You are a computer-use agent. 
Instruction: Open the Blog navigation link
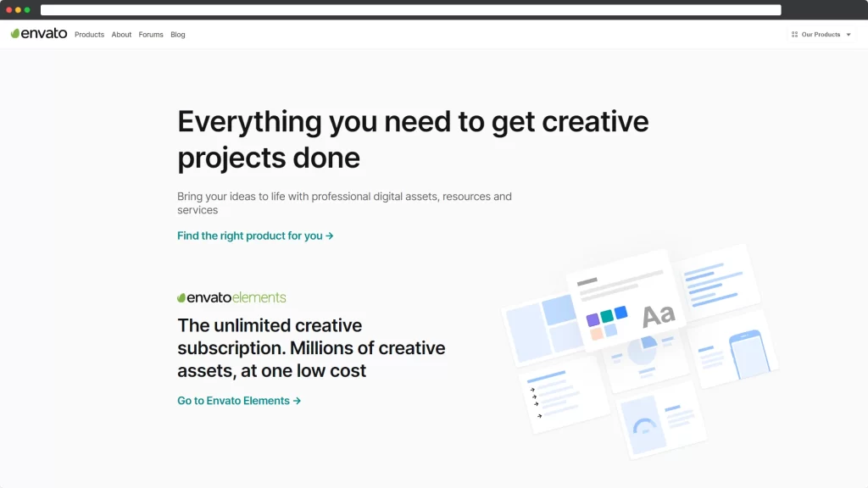(178, 34)
